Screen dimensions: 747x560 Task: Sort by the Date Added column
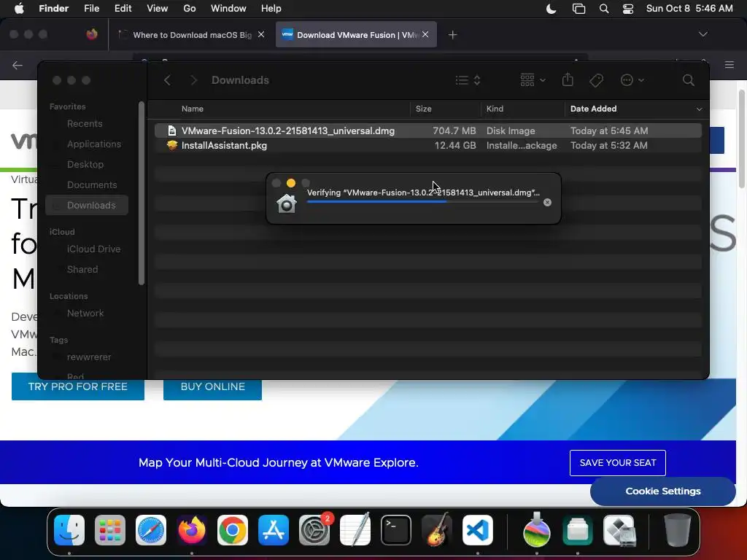point(593,109)
